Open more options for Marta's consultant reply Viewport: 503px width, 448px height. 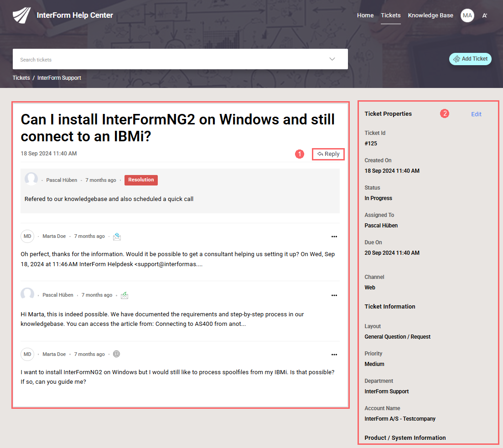334,237
